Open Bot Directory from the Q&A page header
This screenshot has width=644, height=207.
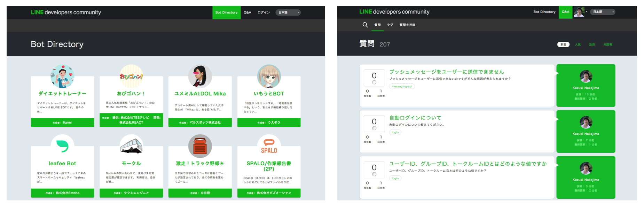[544, 12]
